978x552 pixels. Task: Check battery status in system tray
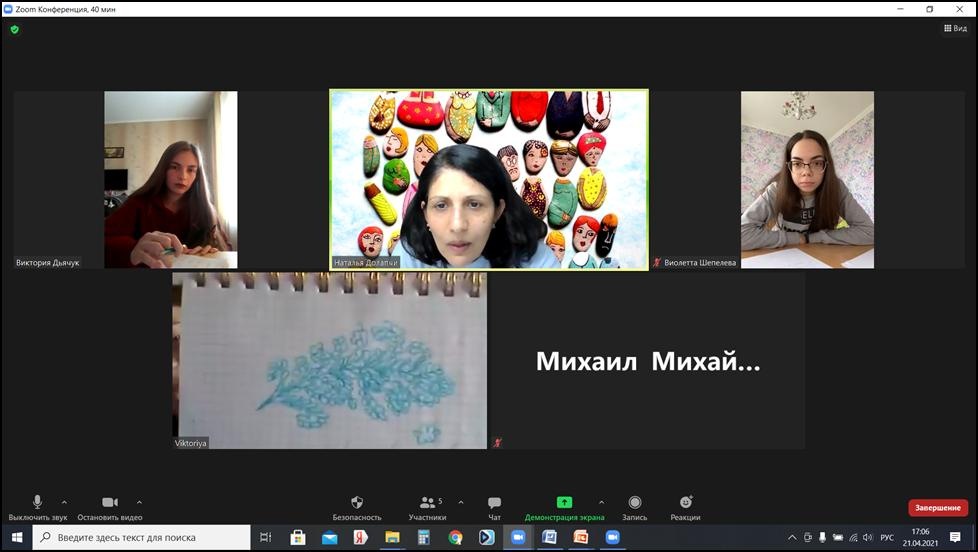click(838, 537)
